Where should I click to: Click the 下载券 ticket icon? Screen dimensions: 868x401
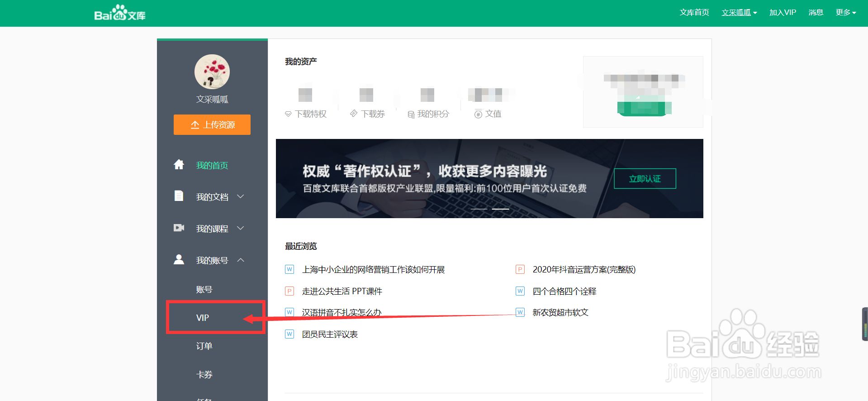click(354, 114)
